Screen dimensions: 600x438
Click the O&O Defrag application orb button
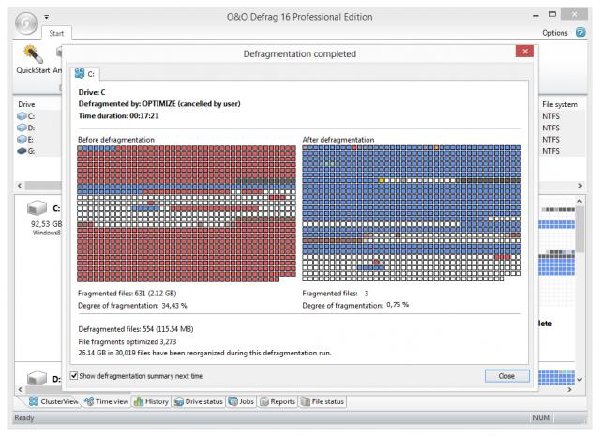26,23
